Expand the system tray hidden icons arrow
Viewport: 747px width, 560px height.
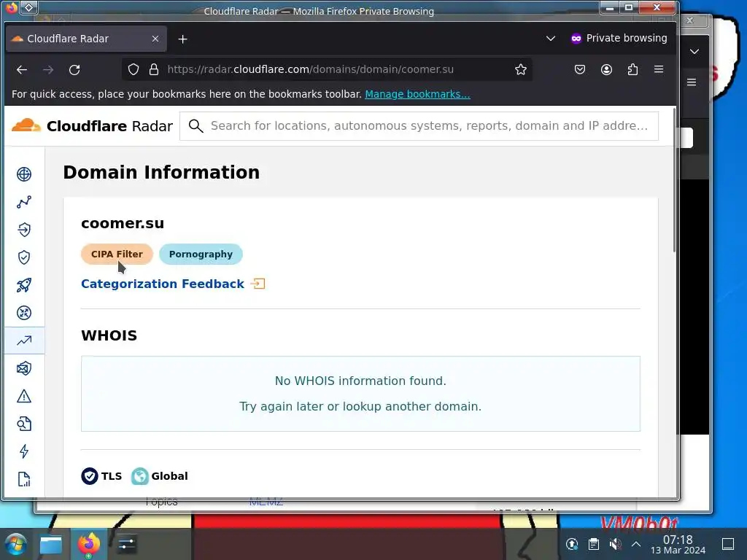(636, 544)
